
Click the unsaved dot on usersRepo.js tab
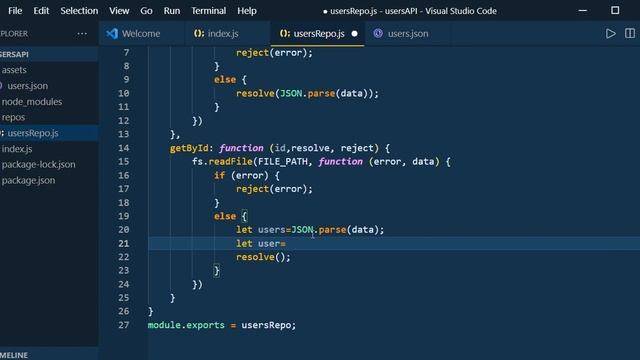(354, 34)
